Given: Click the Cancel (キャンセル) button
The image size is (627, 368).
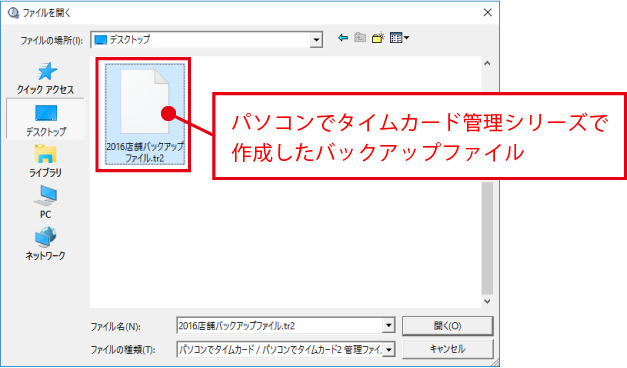Looking at the screenshot, I should (x=447, y=349).
